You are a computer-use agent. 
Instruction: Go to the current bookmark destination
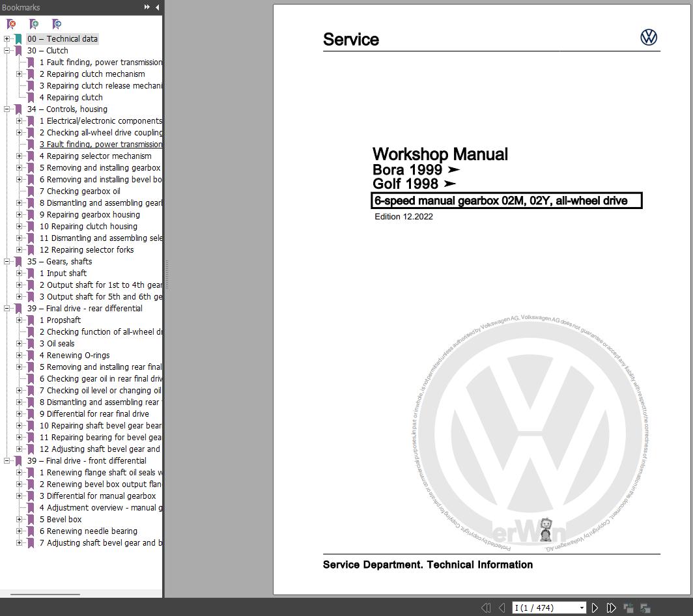[x=57, y=23]
